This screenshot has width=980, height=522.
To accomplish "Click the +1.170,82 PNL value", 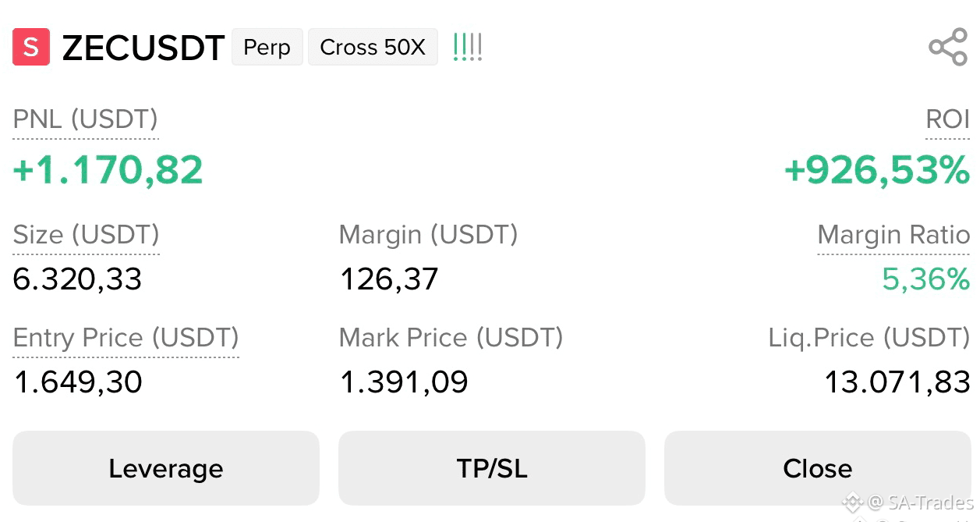I will pyautogui.click(x=108, y=170).
